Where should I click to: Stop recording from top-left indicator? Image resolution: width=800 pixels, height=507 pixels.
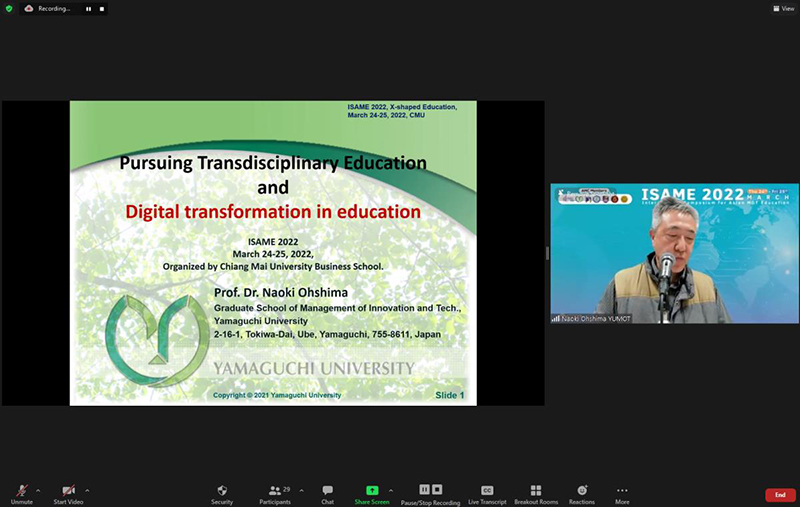[x=102, y=9]
